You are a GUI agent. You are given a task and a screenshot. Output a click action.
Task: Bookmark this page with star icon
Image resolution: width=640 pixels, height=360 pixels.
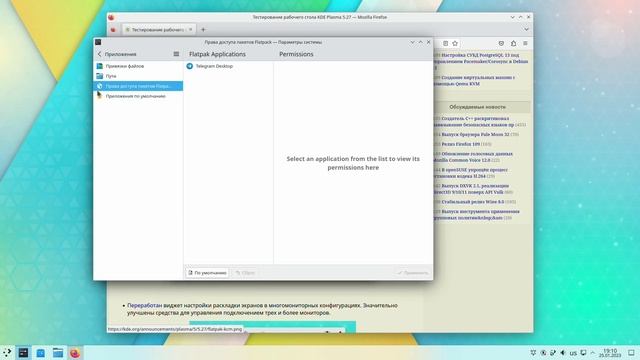point(455,43)
